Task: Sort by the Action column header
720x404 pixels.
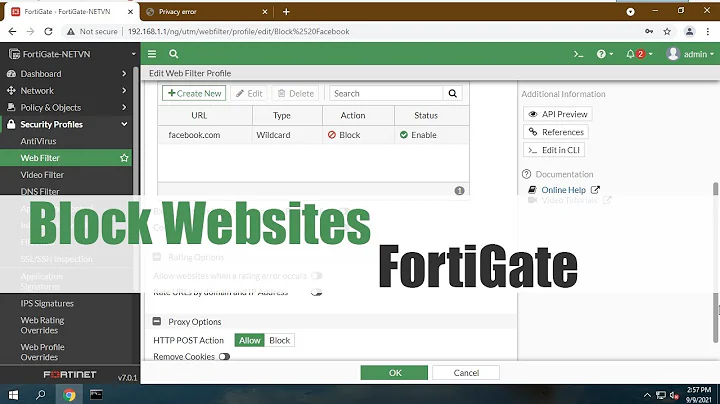Action: tap(353, 116)
